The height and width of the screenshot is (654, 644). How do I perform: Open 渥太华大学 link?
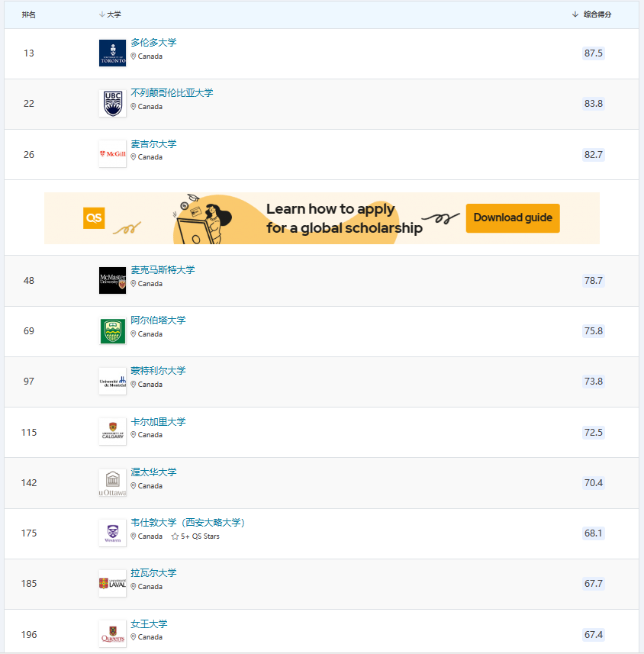153,472
